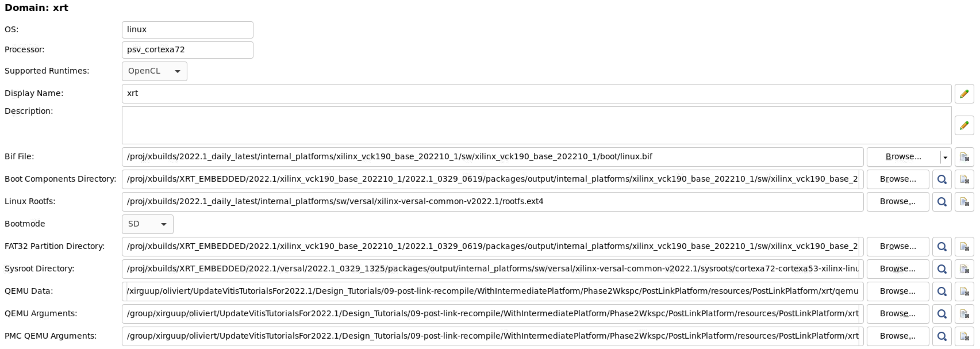Image resolution: width=980 pixels, height=349 pixels.
Task: Open the Bootmode SD dropdown
Action: point(147,224)
